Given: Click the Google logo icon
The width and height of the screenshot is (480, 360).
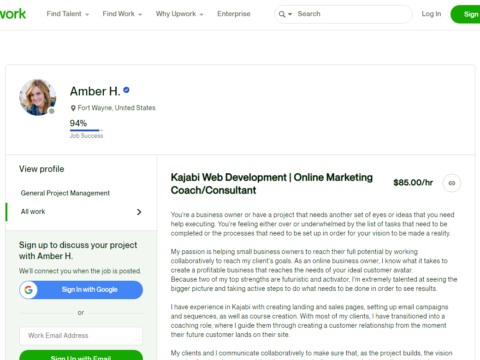Looking at the screenshot, I should pos(29,290).
